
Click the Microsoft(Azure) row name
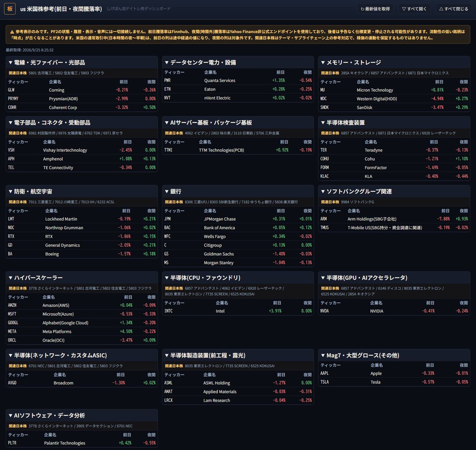pos(58,314)
